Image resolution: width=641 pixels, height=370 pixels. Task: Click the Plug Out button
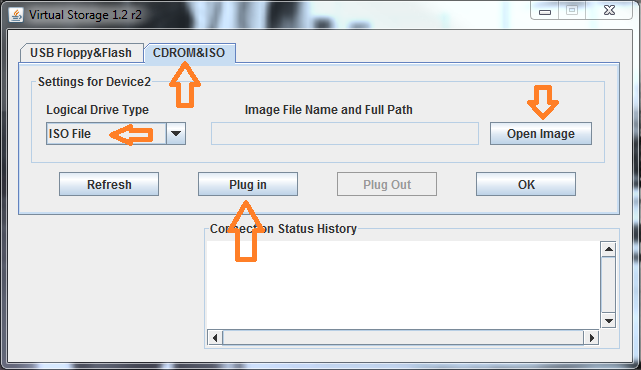[387, 184]
